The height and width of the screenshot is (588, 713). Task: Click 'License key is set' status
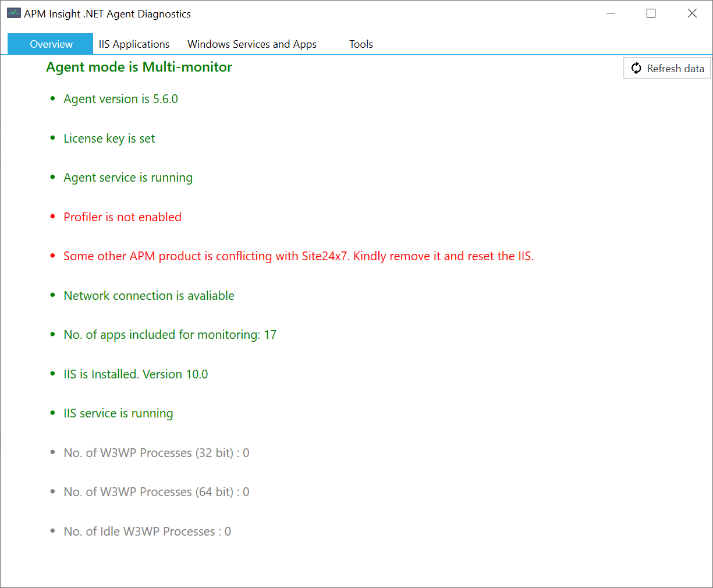click(109, 139)
